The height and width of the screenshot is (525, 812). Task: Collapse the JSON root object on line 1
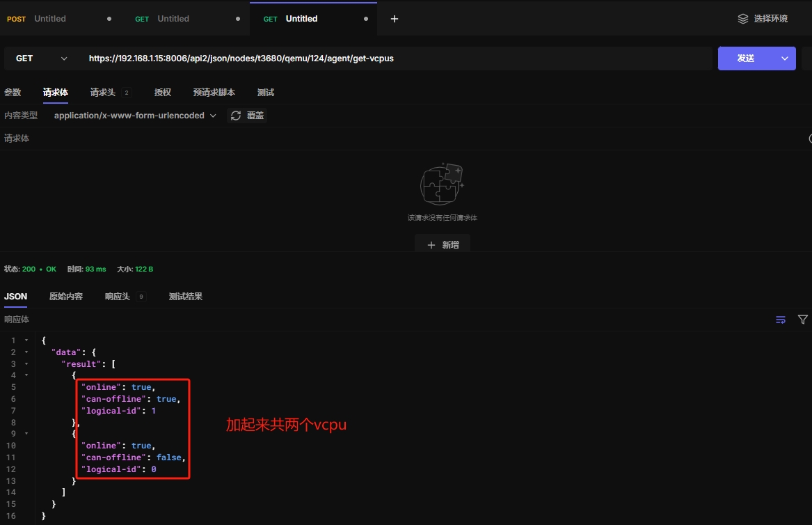[26, 340]
